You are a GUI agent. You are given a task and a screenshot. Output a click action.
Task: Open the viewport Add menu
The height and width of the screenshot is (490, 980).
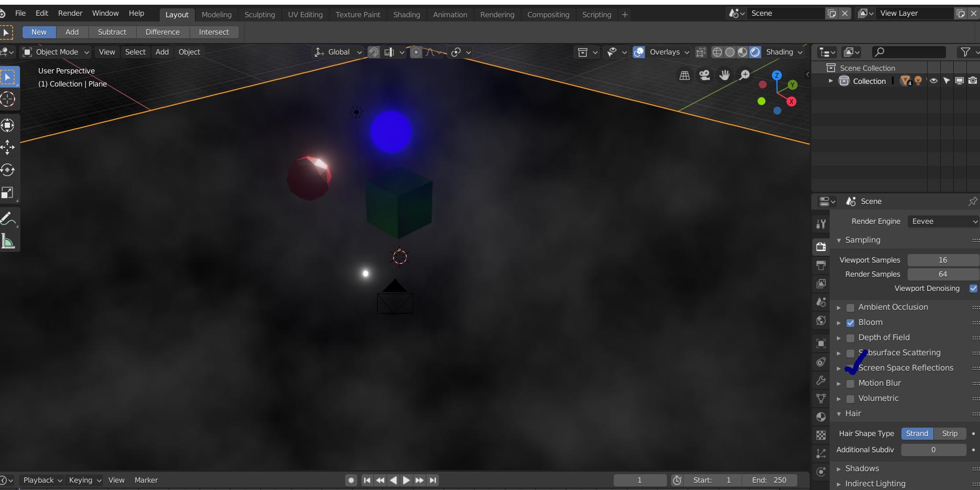tap(162, 52)
